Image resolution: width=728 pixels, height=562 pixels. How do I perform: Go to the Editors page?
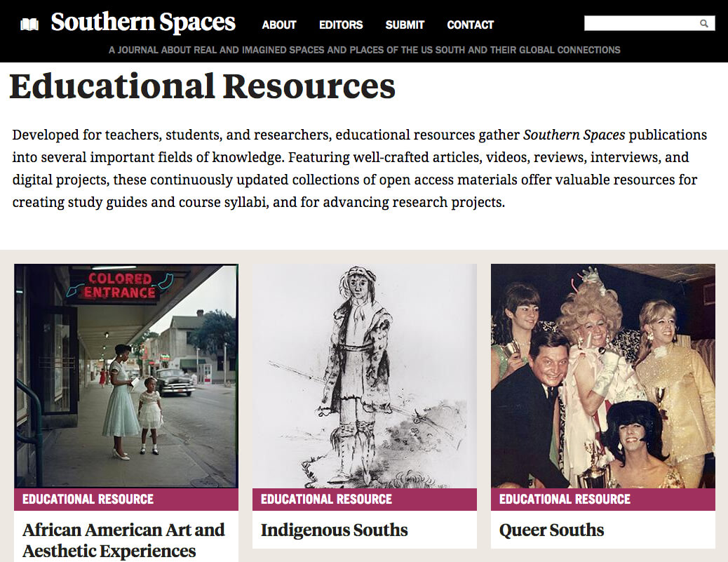[x=341, y=25]
